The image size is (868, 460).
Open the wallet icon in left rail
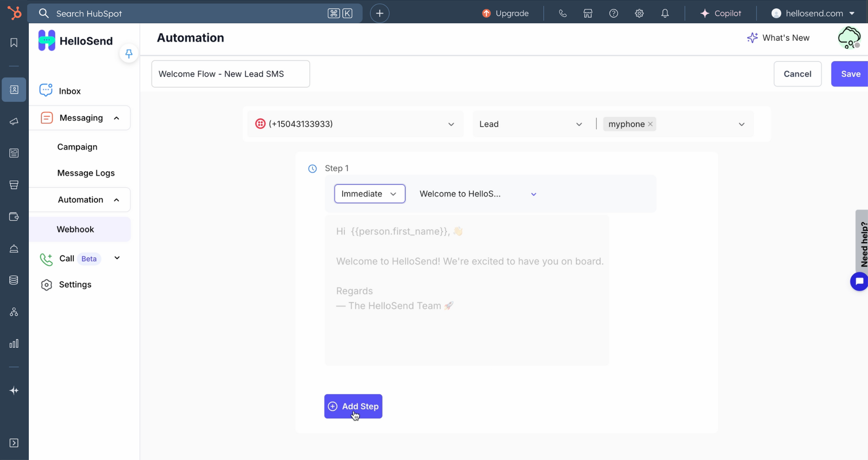point(14,216)
